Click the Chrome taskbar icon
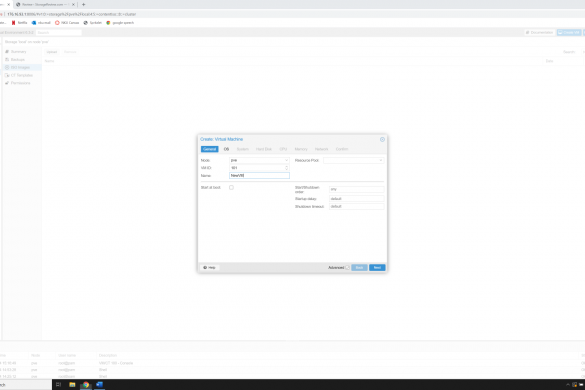585x390 pixels. pyautogui.click(x=86, y=384)
